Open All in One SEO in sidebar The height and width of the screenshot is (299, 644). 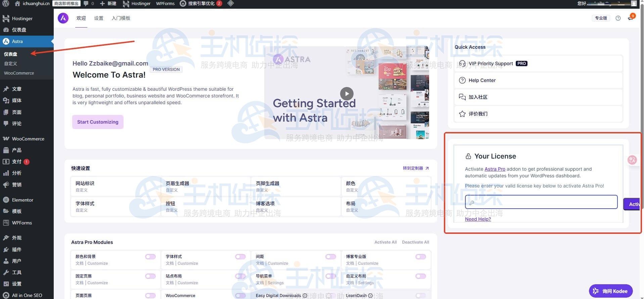27,295
